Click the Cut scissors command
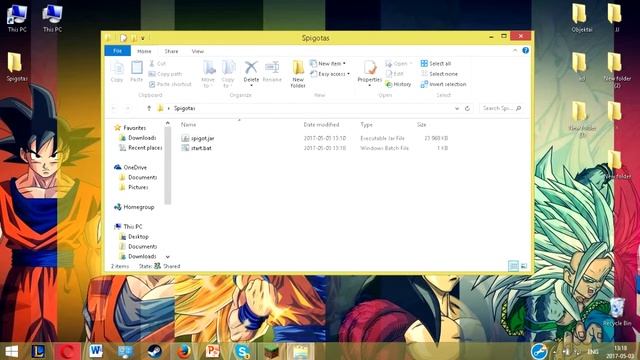Image resolution: width=640 pixels, height=360 pixels. (x=157, y=64)
